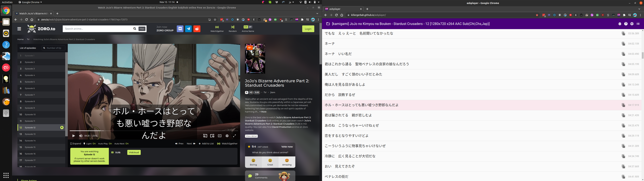The image size is (644, 181).
Task: Click the Search anime input field
Action: click(98, 29)
